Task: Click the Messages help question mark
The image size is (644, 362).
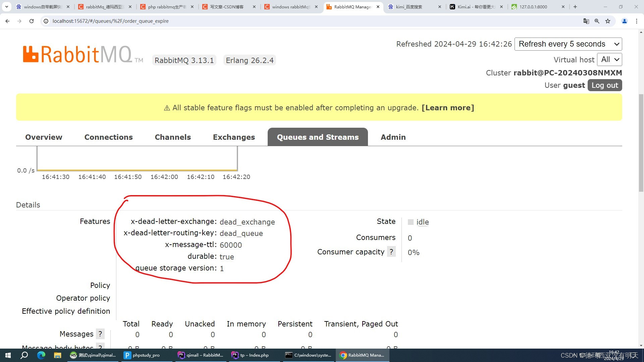Action: tap(100, 334)
